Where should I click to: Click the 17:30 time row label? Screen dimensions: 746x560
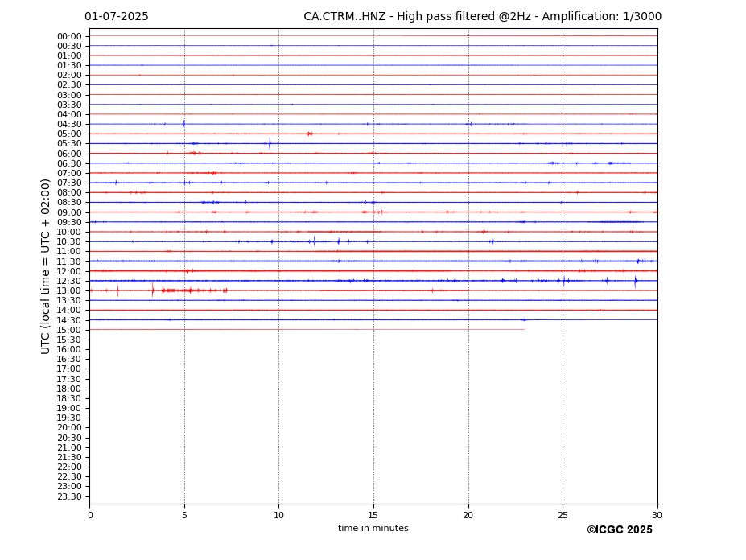[x=69, y=380]
